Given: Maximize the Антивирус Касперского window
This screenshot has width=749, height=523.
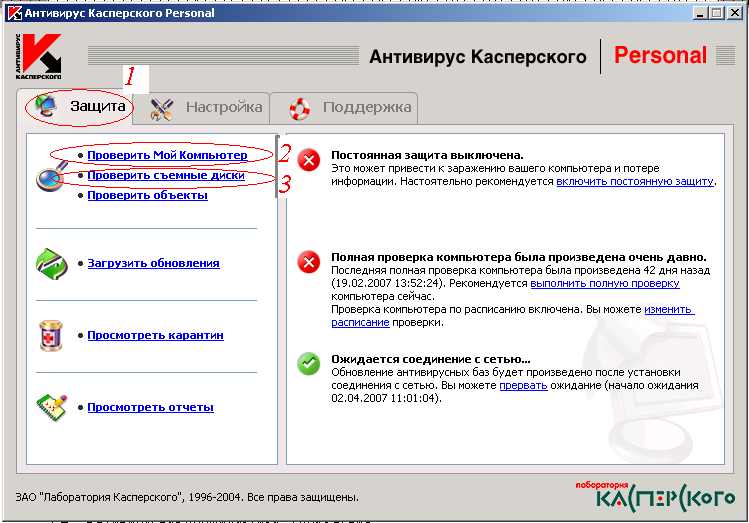Looking at the screenshot, I should [x=717, y=13].
